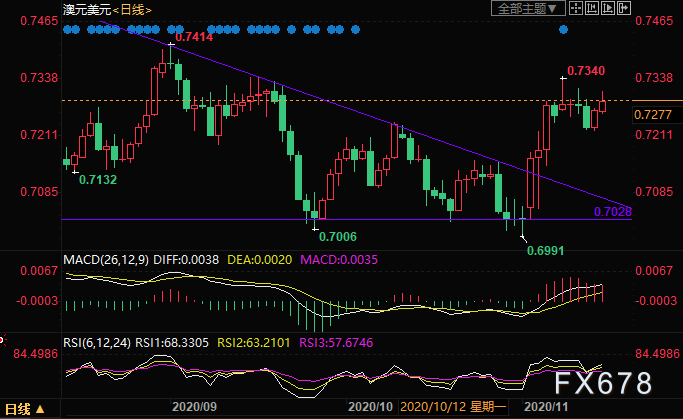Image resolution: width=683 pixels, height=419 pixels.
Task: Click the right axis 0.7211 label
Action: [x=654, y=135]
